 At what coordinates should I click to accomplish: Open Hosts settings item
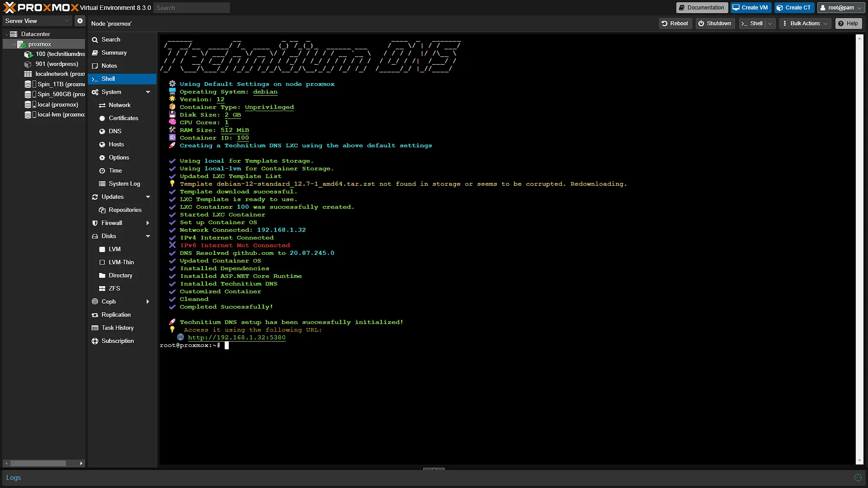(x=122, y=145)
